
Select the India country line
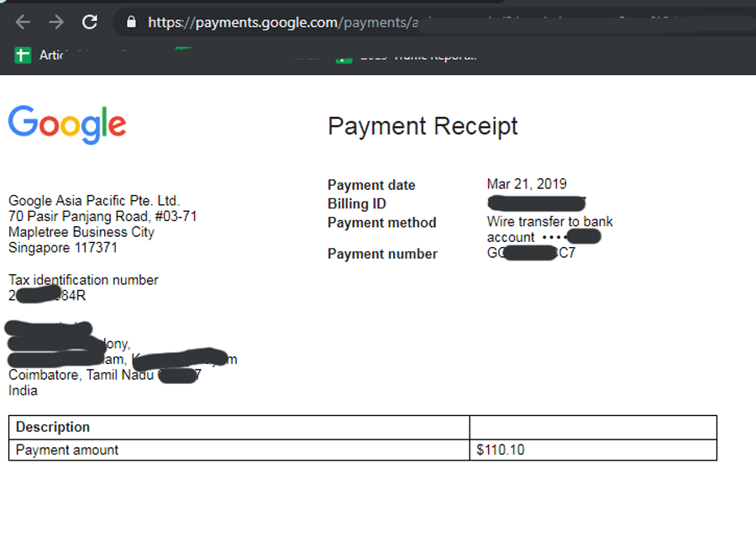(23, 390)
